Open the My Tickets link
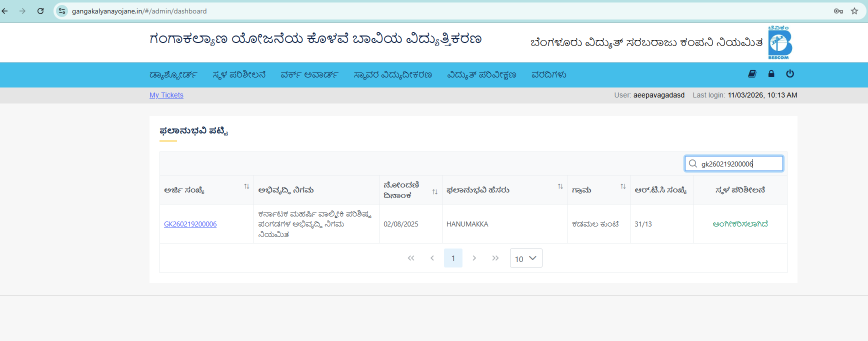This screenshot has width=868, height=341. (166, 95)
